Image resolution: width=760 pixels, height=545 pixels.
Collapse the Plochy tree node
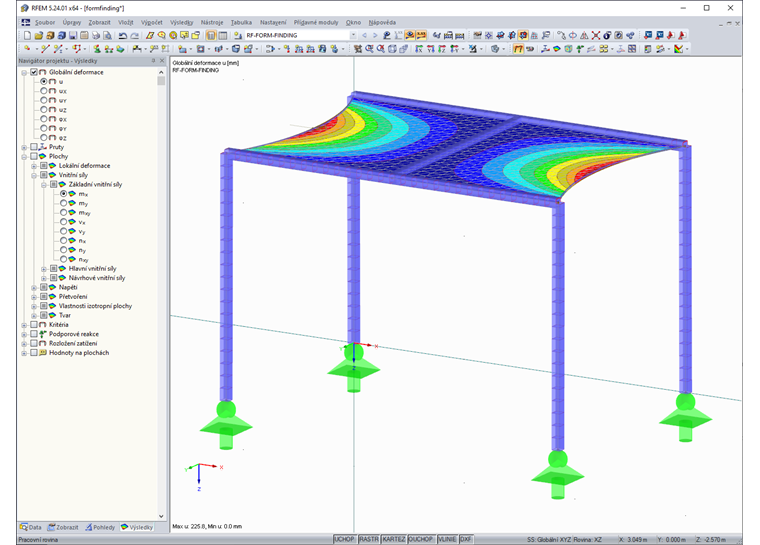click(x=24, y=157)
